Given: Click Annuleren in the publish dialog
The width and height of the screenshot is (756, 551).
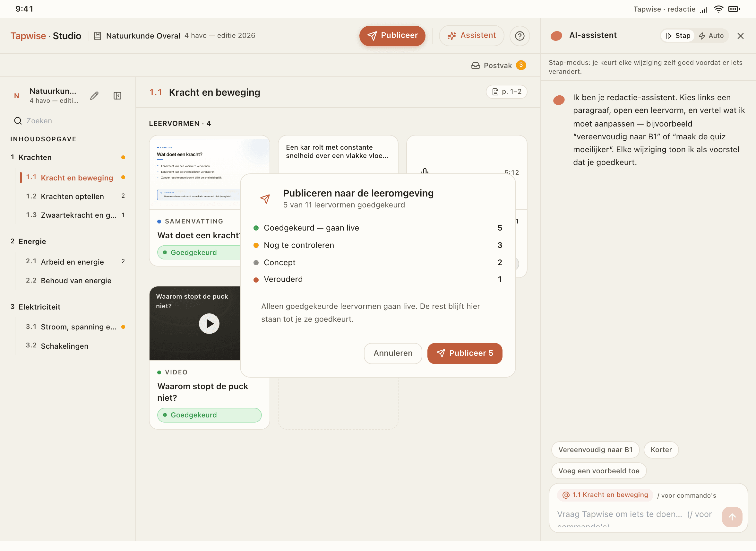Looking at the screenshot, I should coord(393,353).
